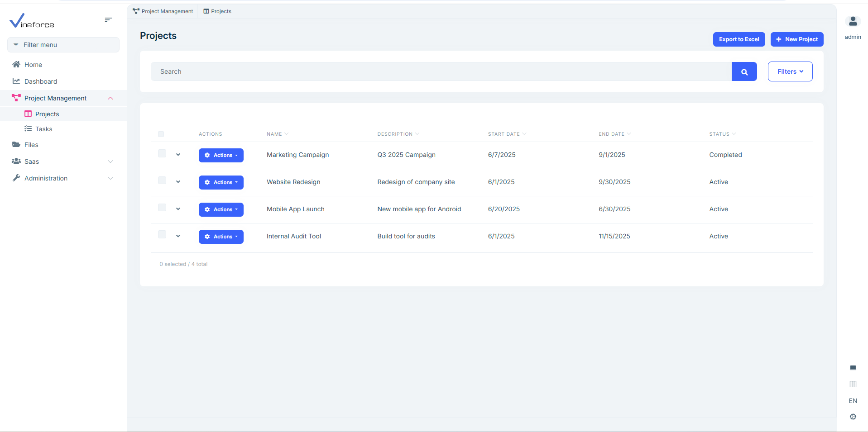Open the Filters dropdown
Viewport: 868px width, 432px height.
click(790, 71)
